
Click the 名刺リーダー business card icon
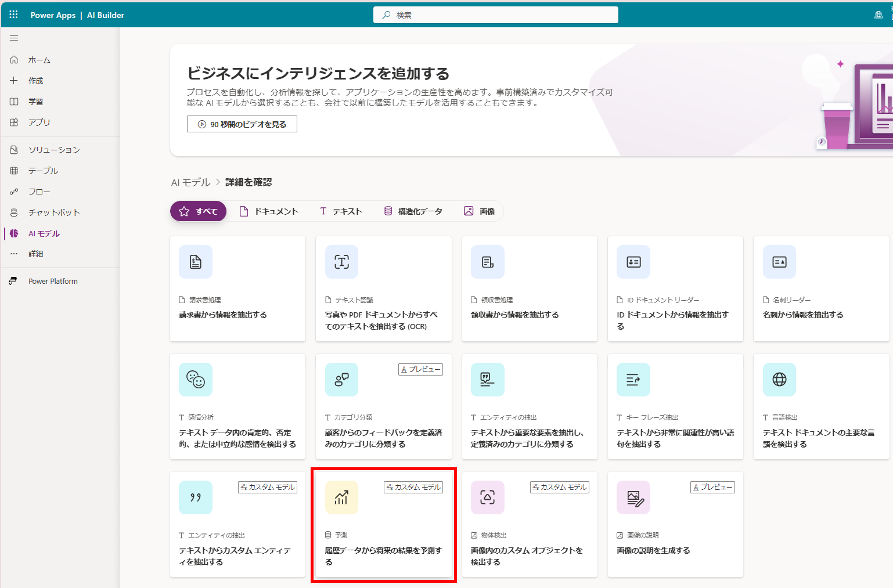click(779, 262)
